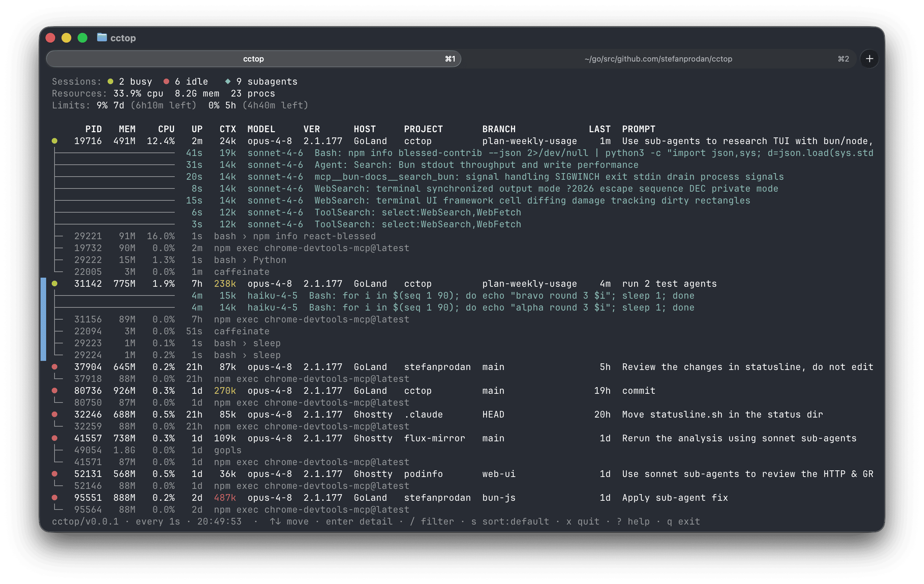
Task: Click the '9% 7d' limits value
Action: [x=110, y=105]
